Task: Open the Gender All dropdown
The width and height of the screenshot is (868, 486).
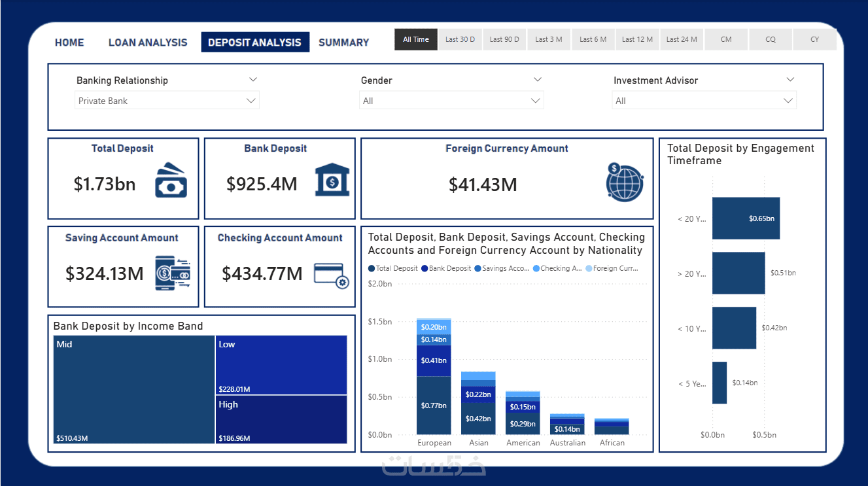Action: coord(451,101)
